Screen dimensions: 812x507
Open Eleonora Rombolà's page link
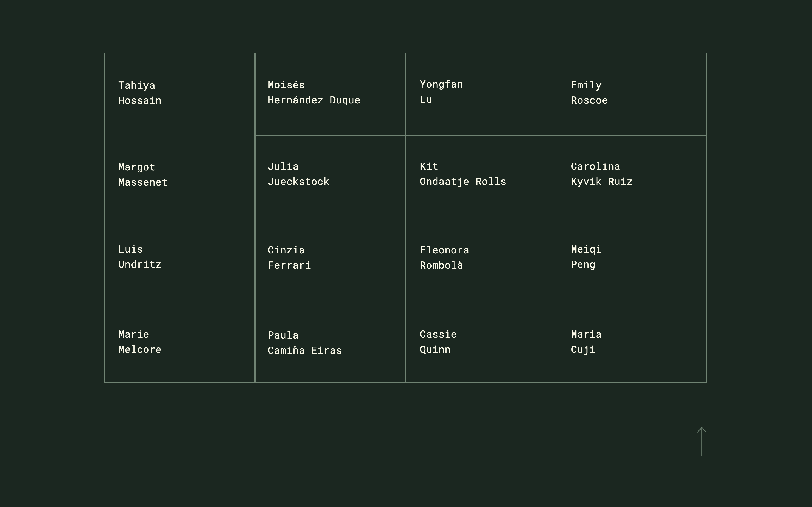click(x=444, y=258)
